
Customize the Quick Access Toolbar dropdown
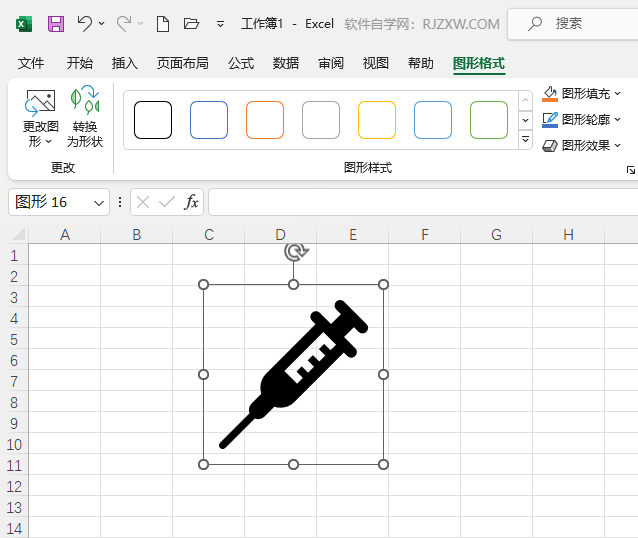click(220, 24)
